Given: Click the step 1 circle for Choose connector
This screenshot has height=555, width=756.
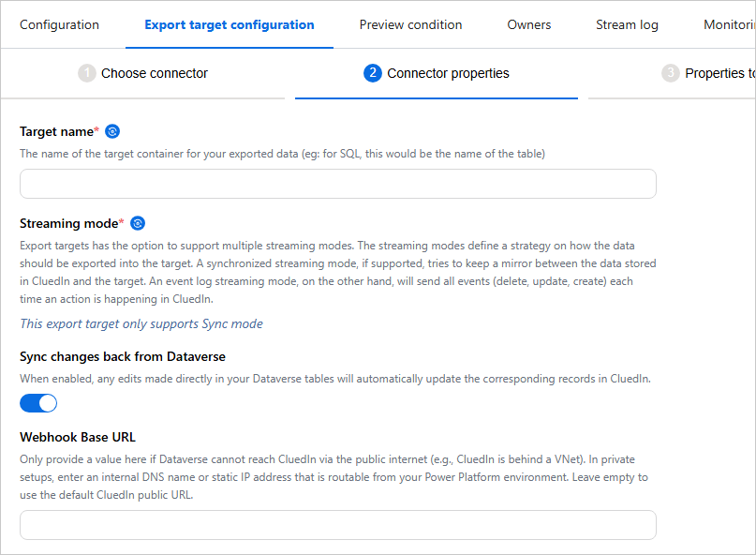Looking at the screenshot, I should point(87,73).
